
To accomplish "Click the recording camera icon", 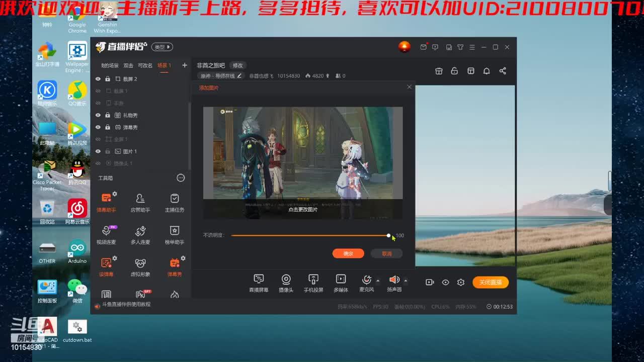I will point(430,283).
